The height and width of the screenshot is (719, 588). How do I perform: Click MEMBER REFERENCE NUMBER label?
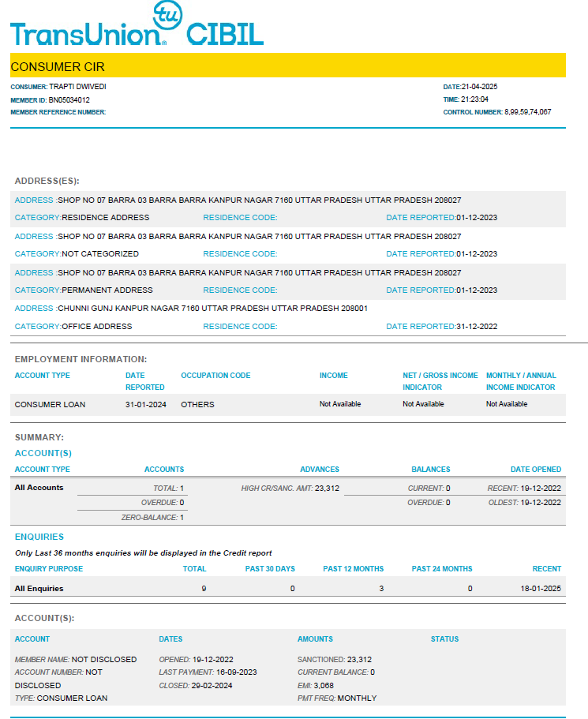[x=58, y=112]
